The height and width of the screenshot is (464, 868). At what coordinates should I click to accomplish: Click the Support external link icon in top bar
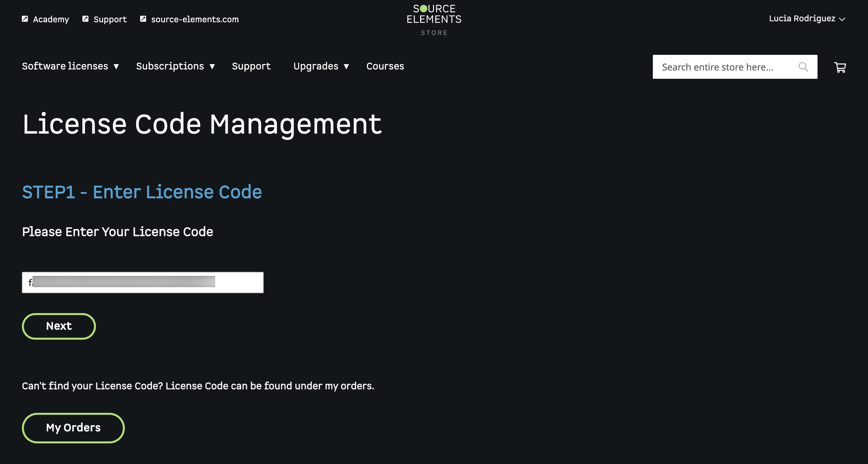[86, 19]
